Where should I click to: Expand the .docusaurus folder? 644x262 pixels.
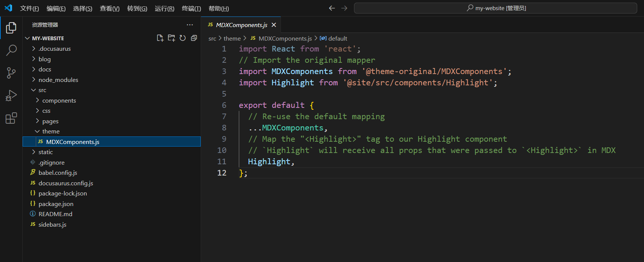coord(34,48)
